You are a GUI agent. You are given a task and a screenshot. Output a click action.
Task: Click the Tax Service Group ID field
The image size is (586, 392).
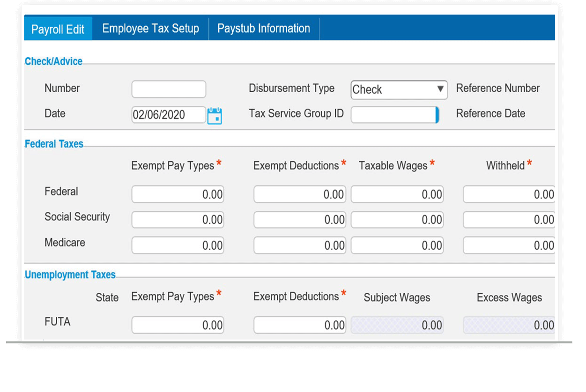coord(393,114)
